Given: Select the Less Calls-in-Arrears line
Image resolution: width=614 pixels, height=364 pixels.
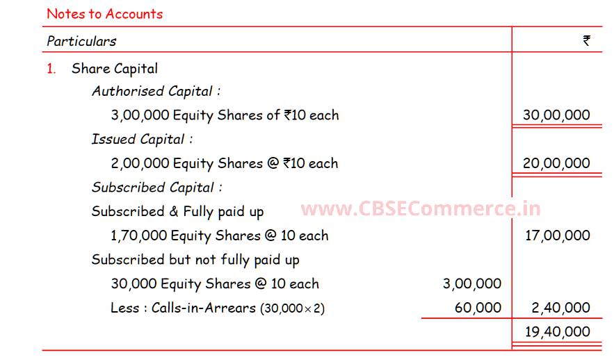Looking at the screenshot, I should (217, 308).
